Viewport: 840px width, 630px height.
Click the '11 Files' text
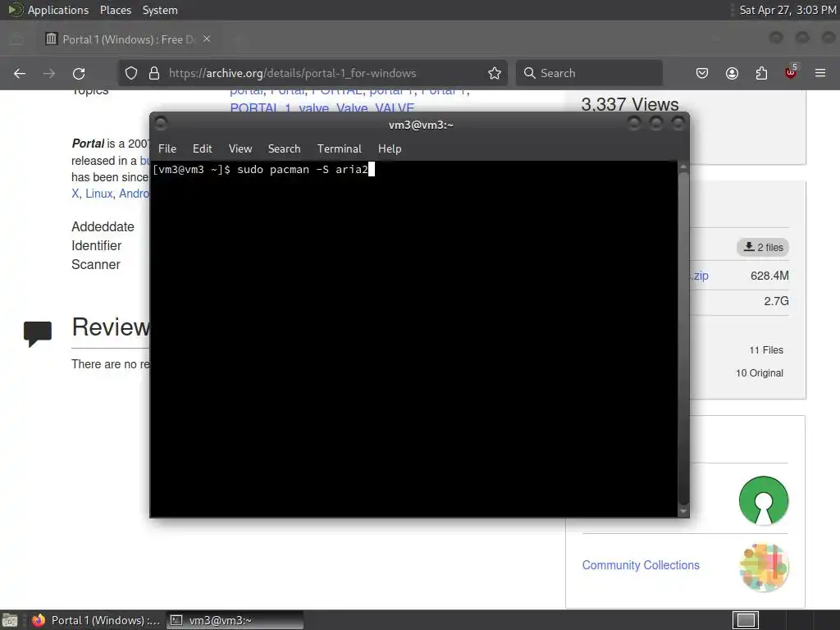tap(766, 349)
